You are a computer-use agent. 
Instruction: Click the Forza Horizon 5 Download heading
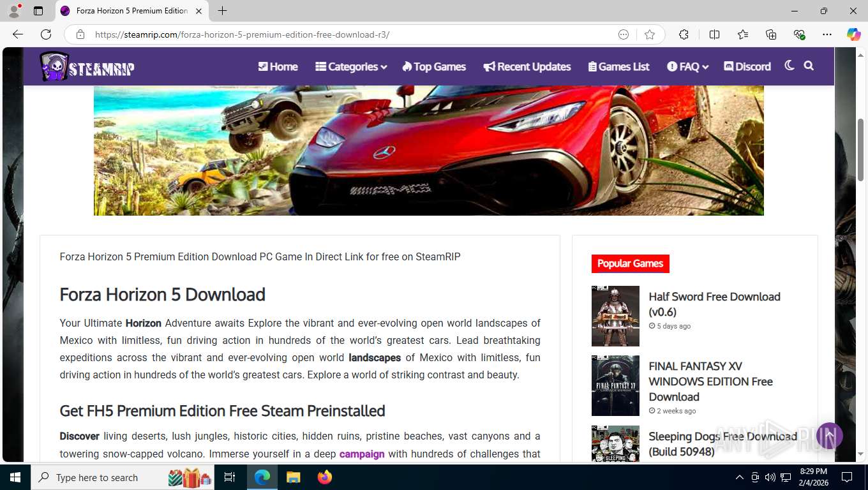click(162, 294)
